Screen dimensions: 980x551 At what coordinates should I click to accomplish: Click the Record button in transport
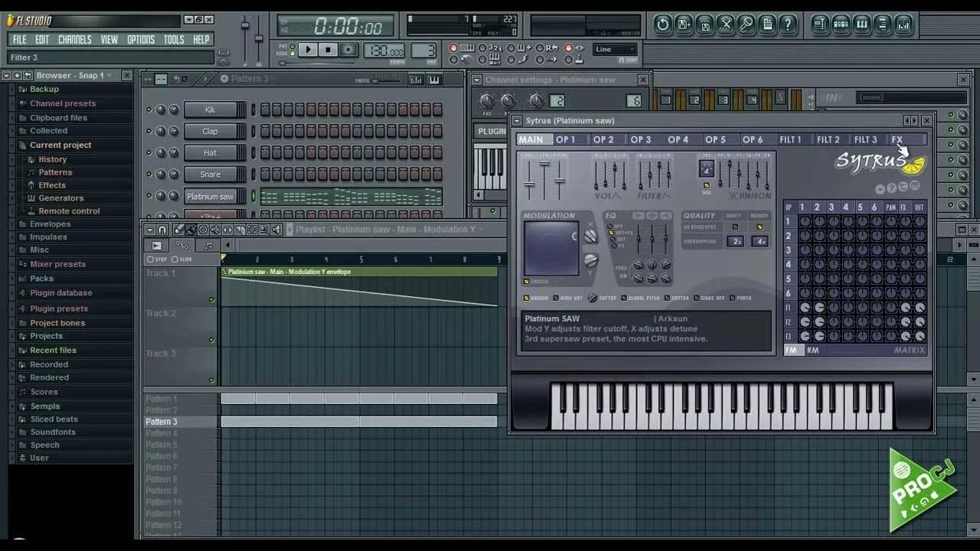point(348,50)
